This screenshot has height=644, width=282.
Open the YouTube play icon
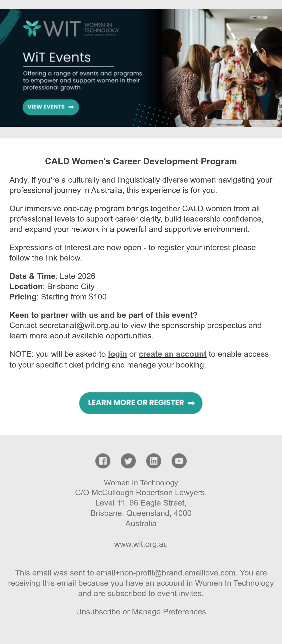[x=179, y=461]
